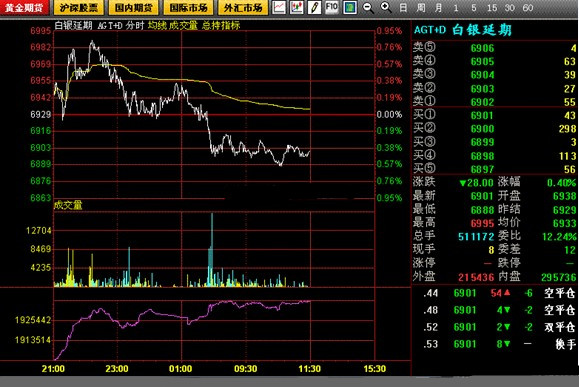579x387 pixels.
Task: Choose the 15 minute period
Action: (492, 8)
